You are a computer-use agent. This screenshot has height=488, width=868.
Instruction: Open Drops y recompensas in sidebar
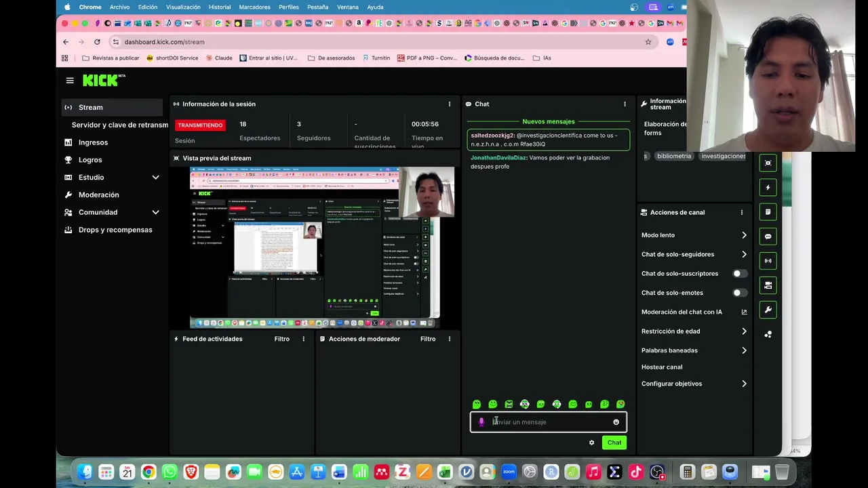[x=115, y=230]
